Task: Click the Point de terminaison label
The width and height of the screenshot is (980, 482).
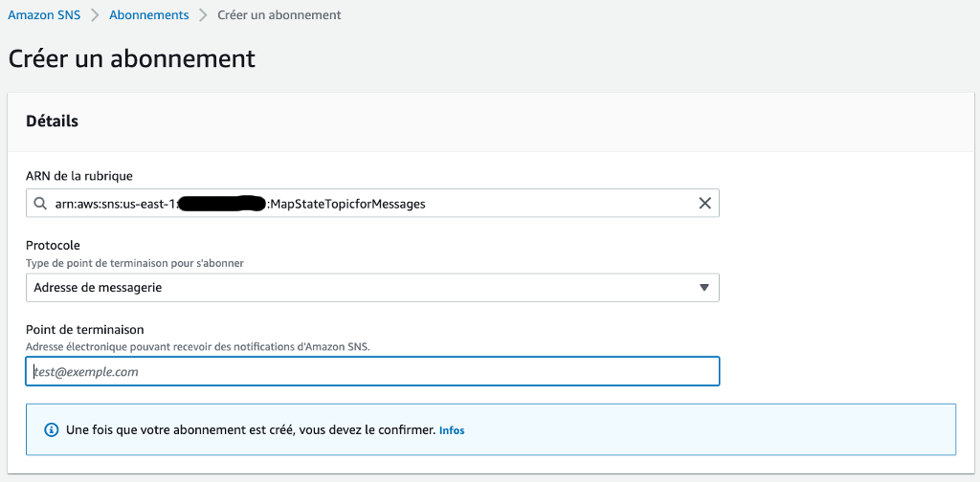Action: point(85,329)
